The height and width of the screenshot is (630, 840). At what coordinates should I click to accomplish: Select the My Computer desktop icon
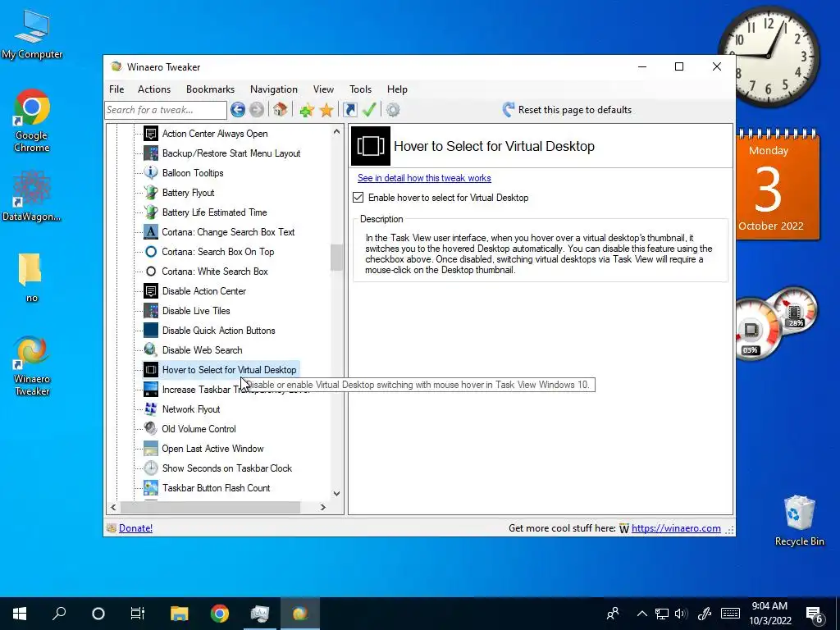(x=32, y=34)
